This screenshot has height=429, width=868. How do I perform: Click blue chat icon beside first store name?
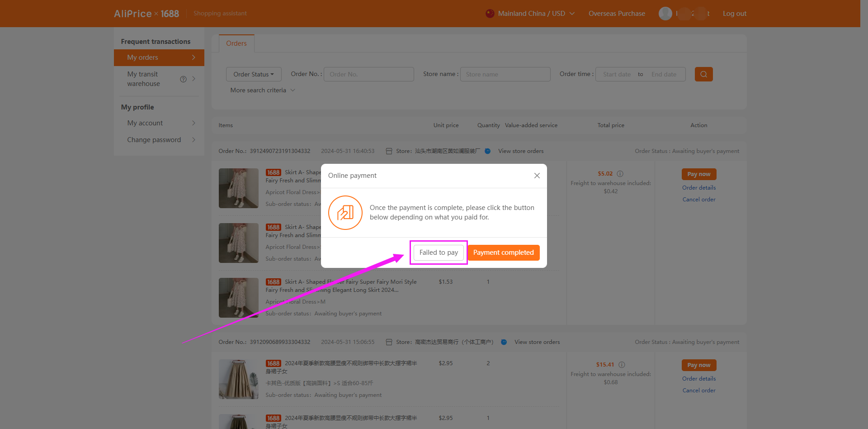488,151
